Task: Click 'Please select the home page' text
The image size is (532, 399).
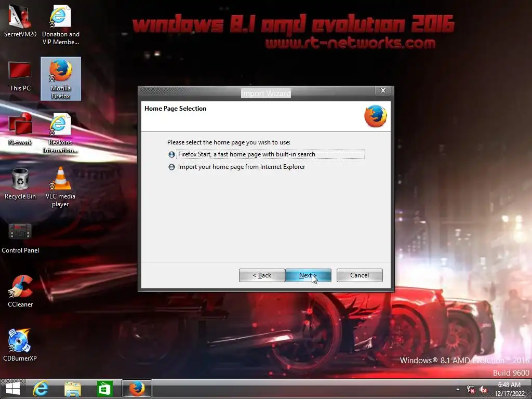Action: coord(229,142)
